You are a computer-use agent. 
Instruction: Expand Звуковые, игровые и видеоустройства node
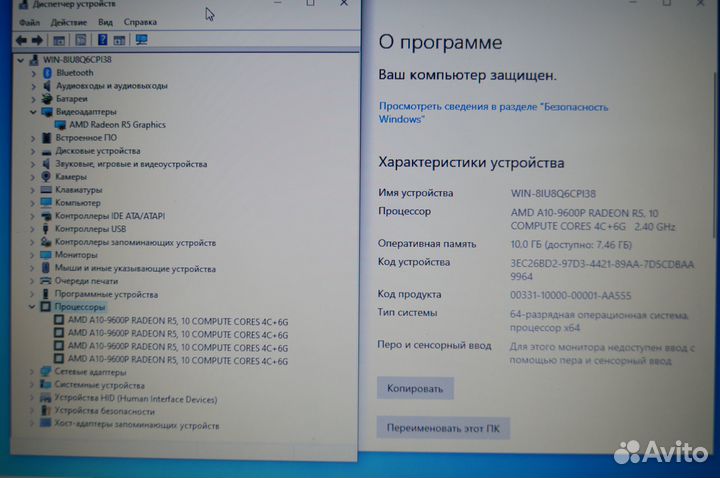click(33, 164)
